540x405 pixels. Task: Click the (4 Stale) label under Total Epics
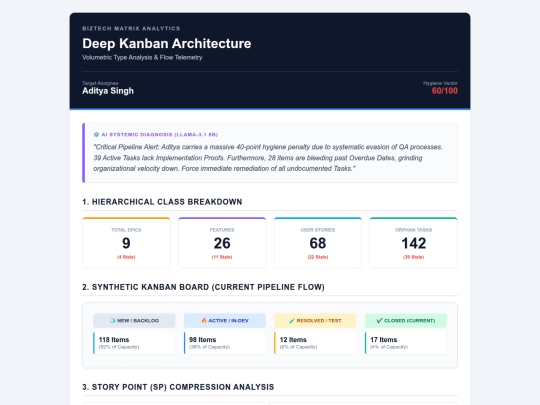[126, 257]
